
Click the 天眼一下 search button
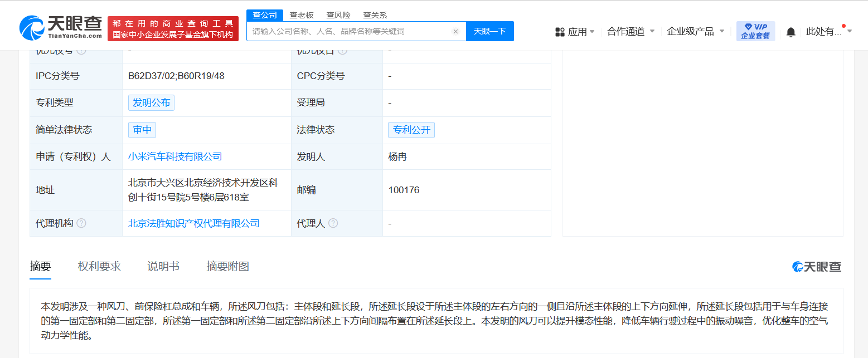(490, 31)
